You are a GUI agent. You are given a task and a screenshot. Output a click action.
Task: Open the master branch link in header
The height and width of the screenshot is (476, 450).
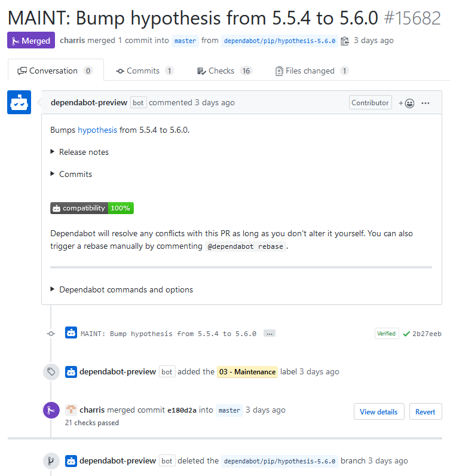coord(185,41)
